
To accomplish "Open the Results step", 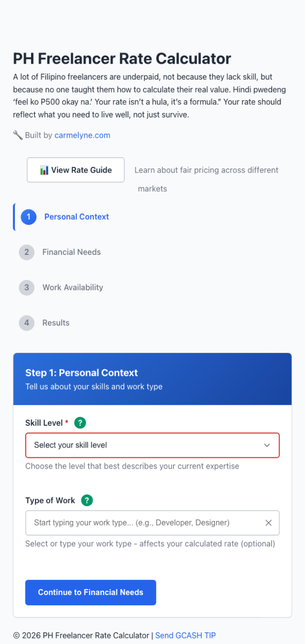I will [55, 323].
